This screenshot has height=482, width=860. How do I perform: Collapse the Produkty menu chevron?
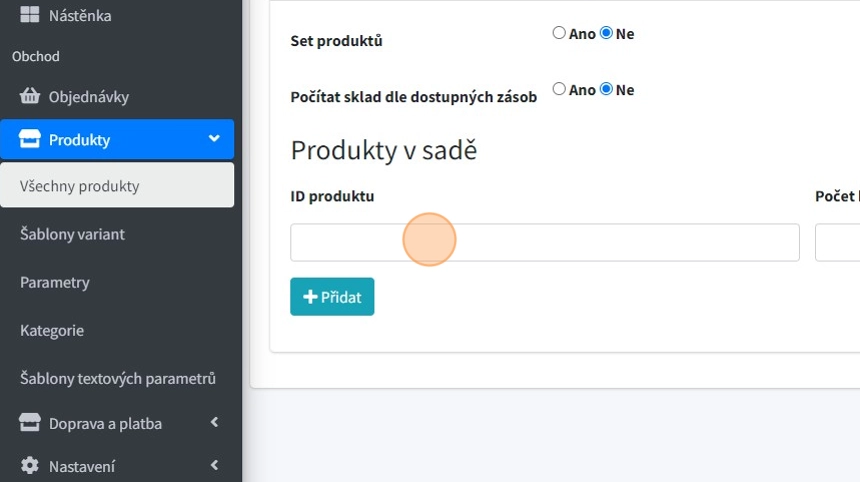214,139
